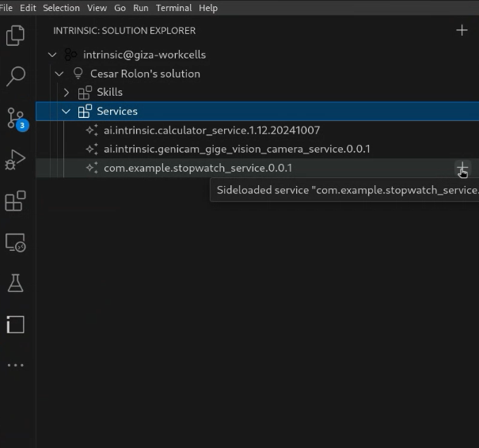Open the View menu
Image resolution: width=479 pixels, height=448 pixels.
point(97,8)
